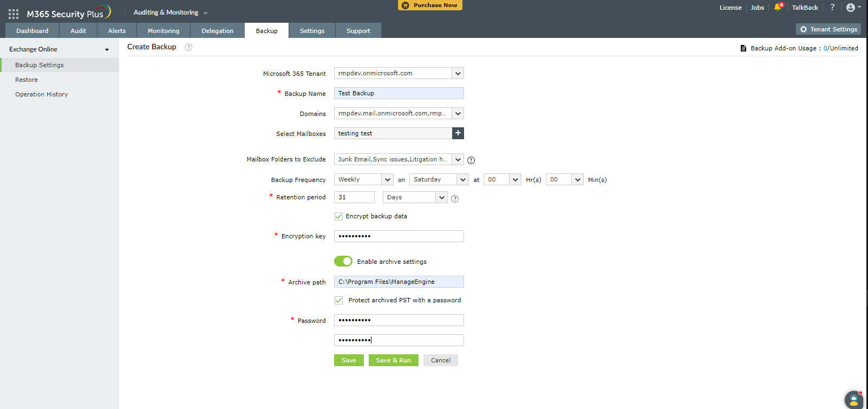The height and width of the screenshot is (409, 868).
Task: Open Mailbox Folders to Exclude dropdown
Action: (x=399, y=159)
